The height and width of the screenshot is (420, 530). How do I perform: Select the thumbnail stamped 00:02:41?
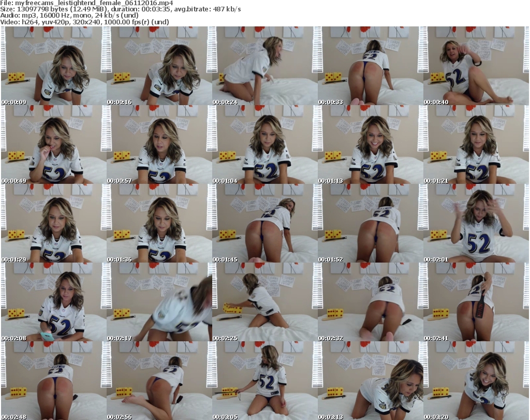476,302
